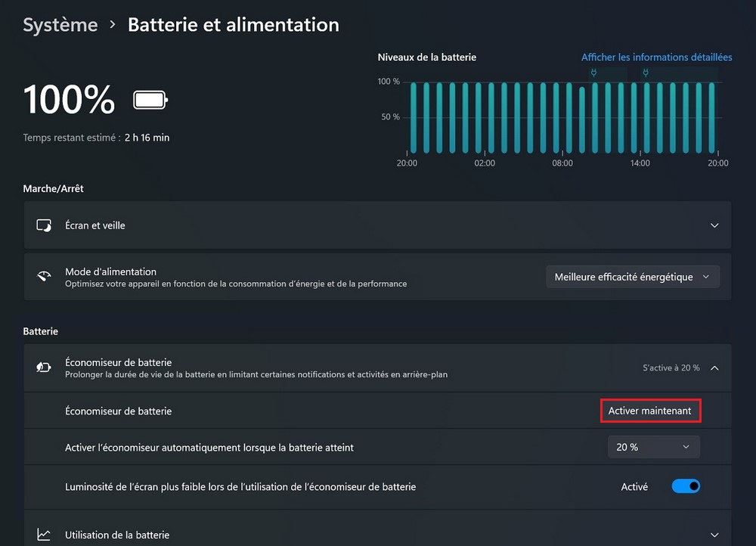Collapse the Économiseur de batterie section
The image size is (756, 546).
714,368
